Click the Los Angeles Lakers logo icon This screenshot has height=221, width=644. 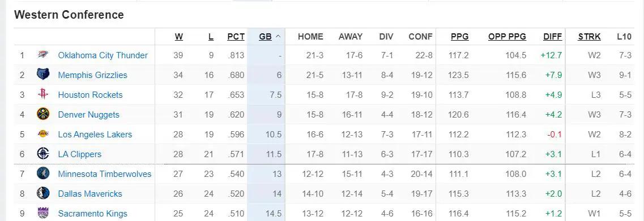(x=43, y=134)
